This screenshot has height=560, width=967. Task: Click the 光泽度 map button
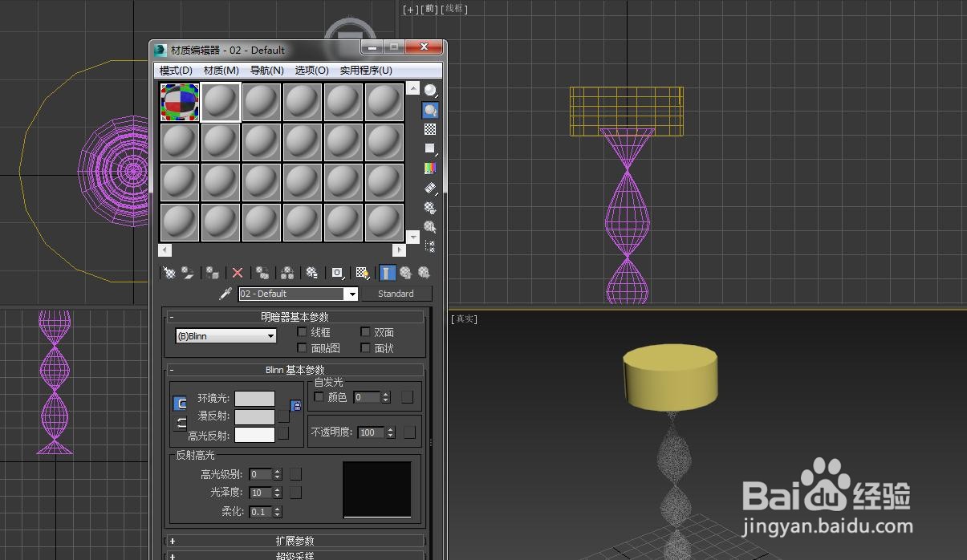[x=295, y=493]
